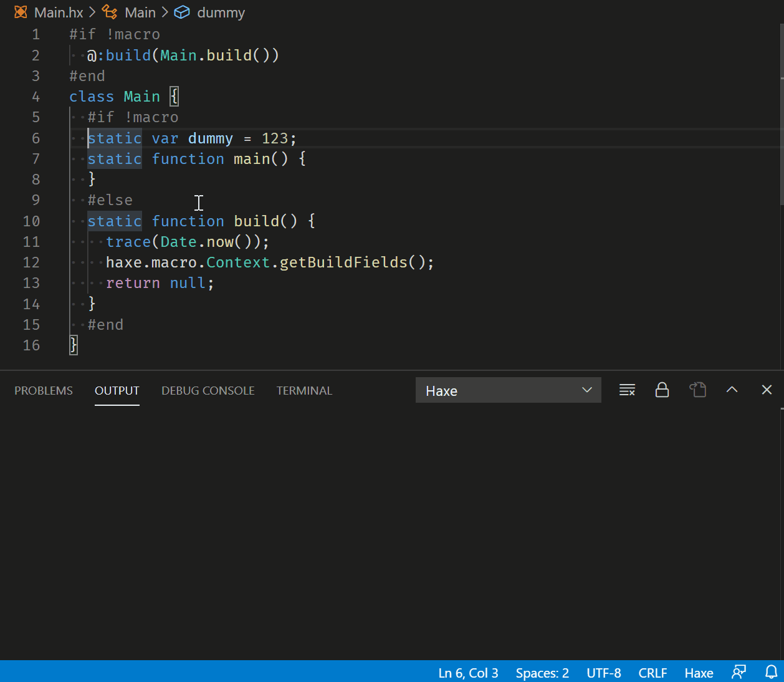
Task: Maximize the panel with the chevron icon
Action: (732, 390)
